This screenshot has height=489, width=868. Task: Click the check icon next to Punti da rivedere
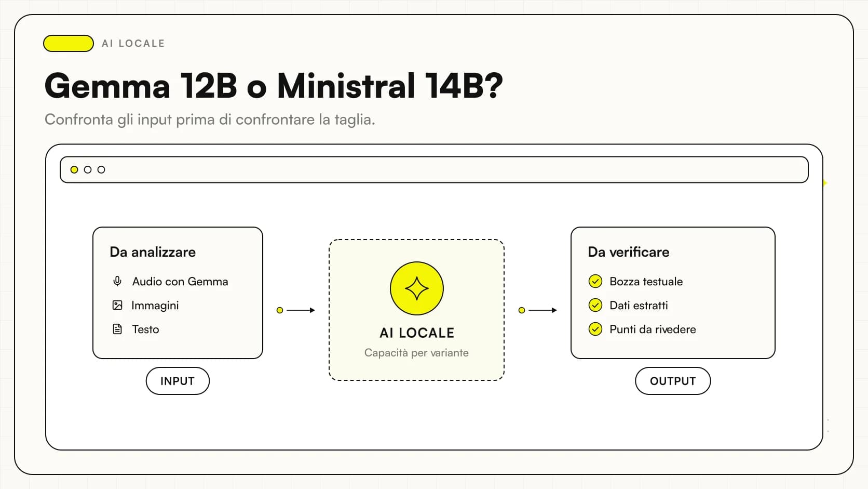595,329
